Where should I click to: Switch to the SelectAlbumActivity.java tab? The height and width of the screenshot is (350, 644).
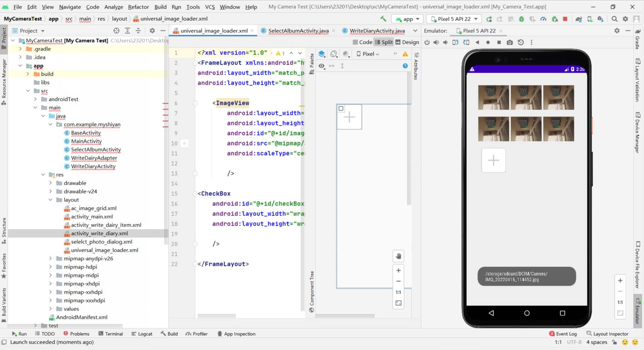(x=298, y=31)
